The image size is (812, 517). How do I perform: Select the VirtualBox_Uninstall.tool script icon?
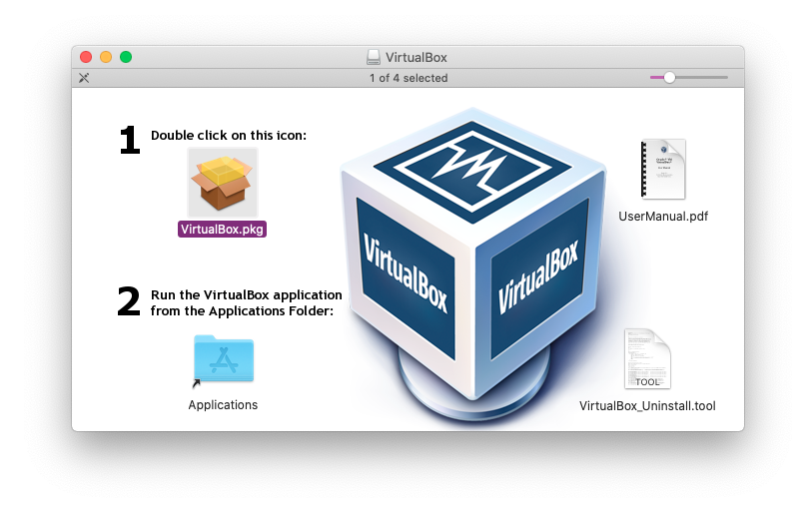coord(647,359)
